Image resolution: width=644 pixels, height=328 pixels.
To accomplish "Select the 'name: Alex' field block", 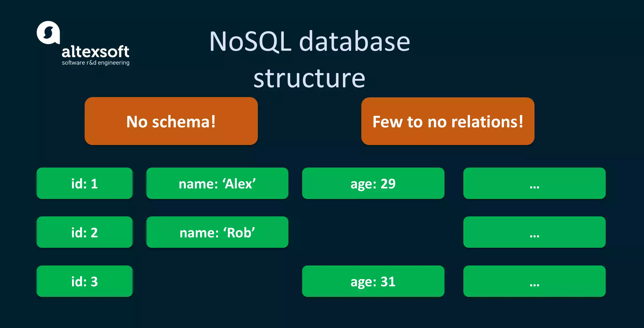I will (217, 183).
